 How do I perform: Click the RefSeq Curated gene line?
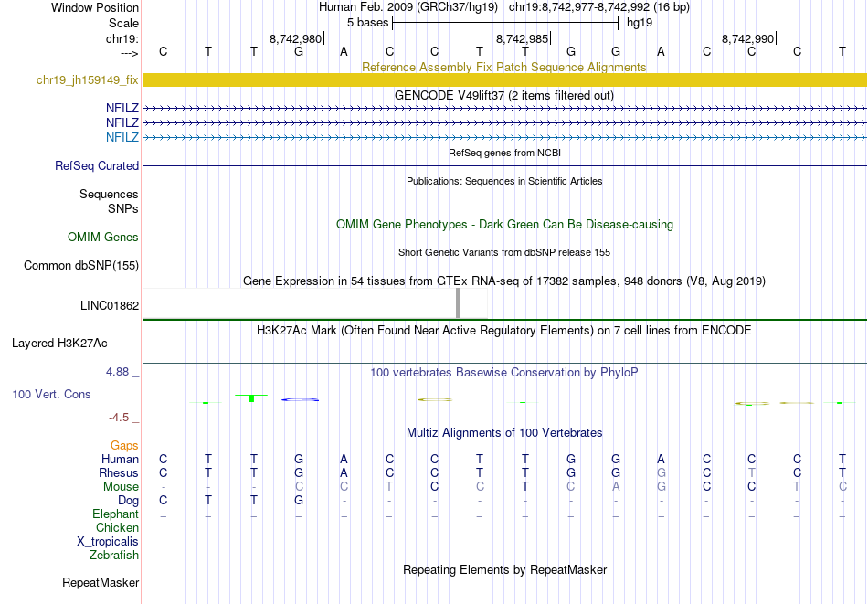(x=504, y=165)
